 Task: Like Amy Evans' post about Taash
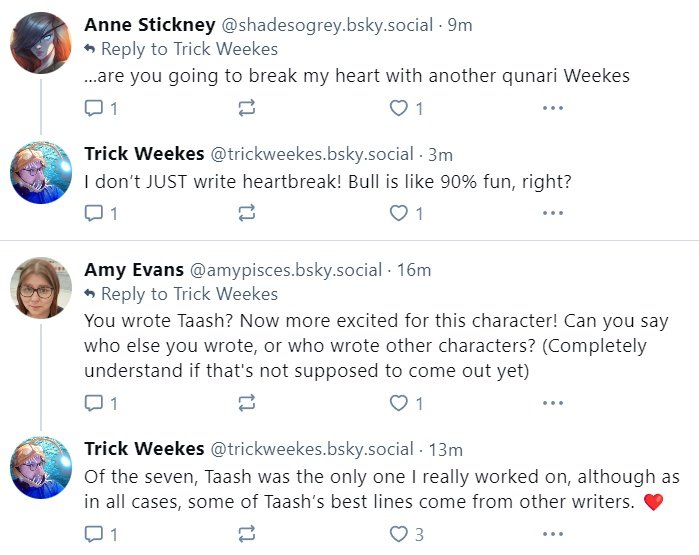[399, 404]
